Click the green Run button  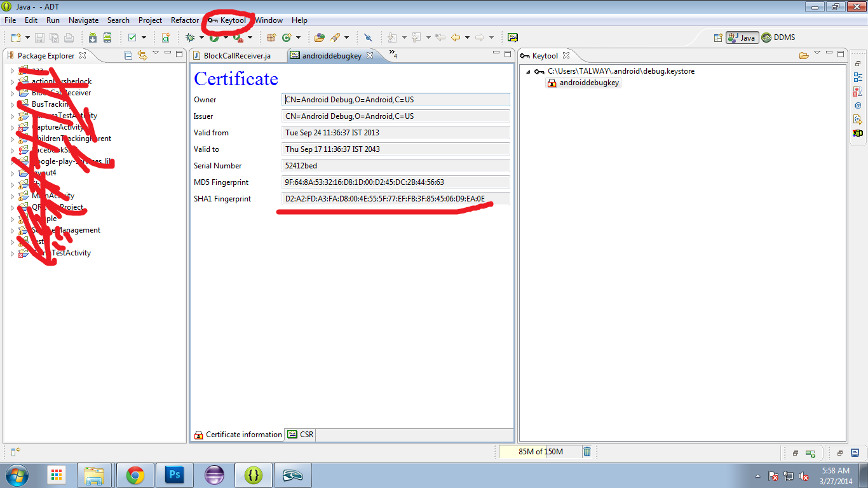pyautogui.click(x=214, y=37)
